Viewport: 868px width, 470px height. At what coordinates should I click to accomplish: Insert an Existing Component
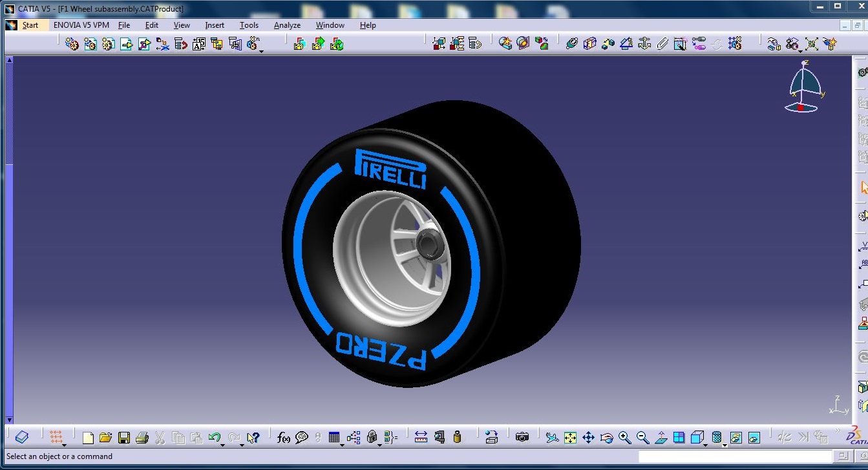(x=127, y=43)
